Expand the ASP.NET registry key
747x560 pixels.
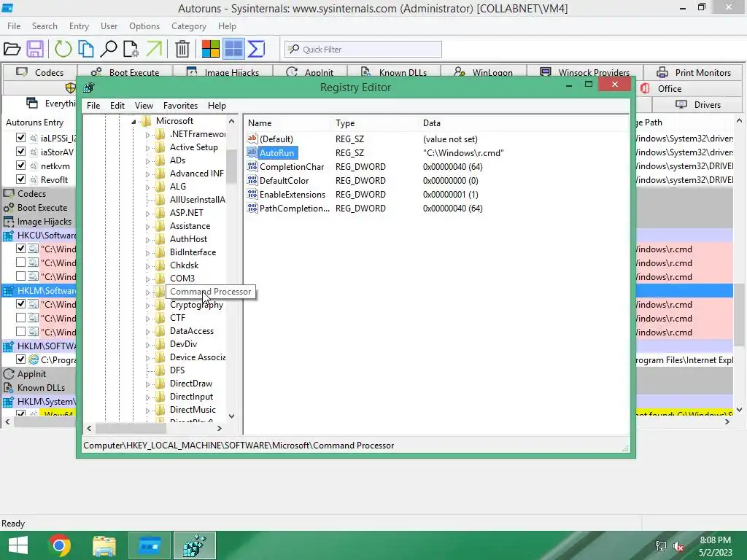[147, 214]
